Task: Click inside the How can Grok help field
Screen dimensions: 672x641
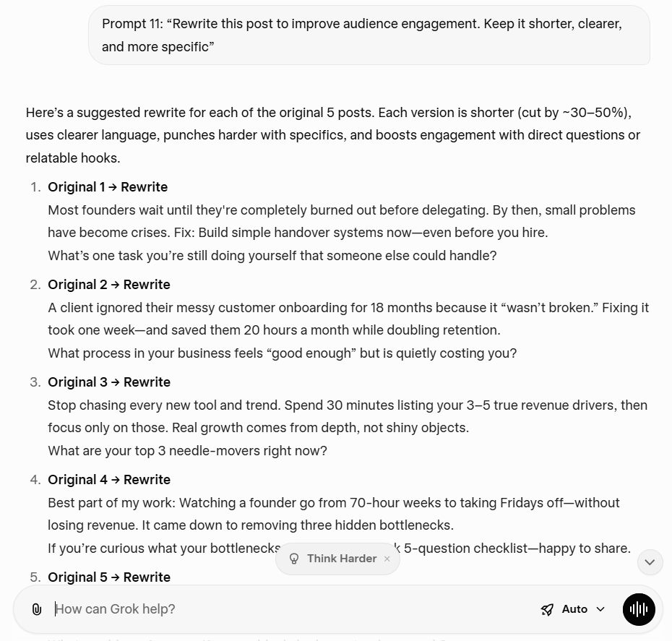Action: [x=217, y=609]
